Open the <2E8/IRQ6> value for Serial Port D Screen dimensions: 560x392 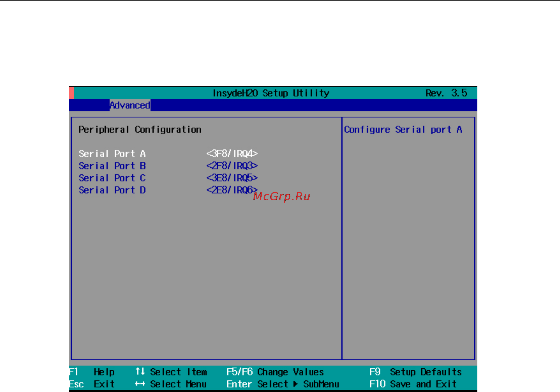[x=232, y=190]
